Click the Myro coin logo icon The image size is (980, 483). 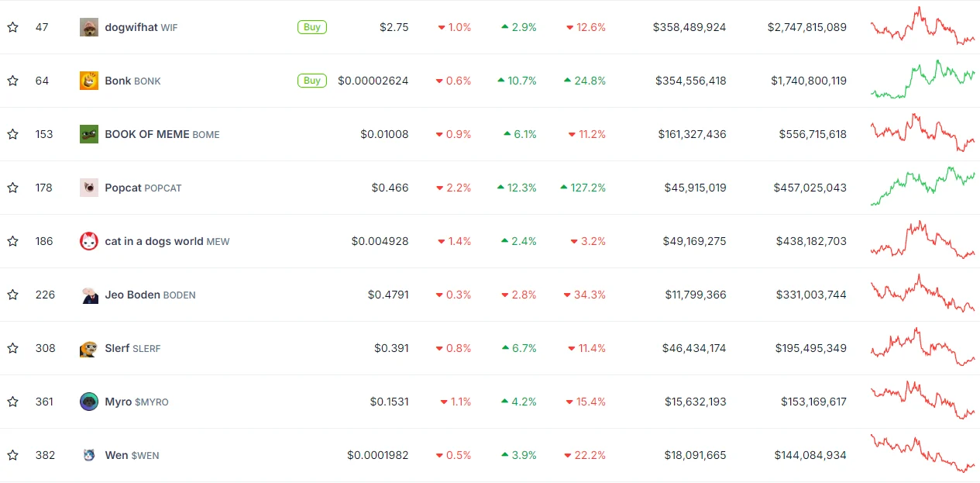[89, 402]
